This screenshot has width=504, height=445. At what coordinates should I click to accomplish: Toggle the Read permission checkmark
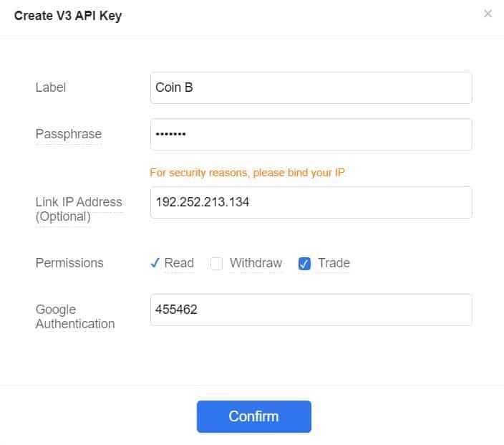click(155, 263)
